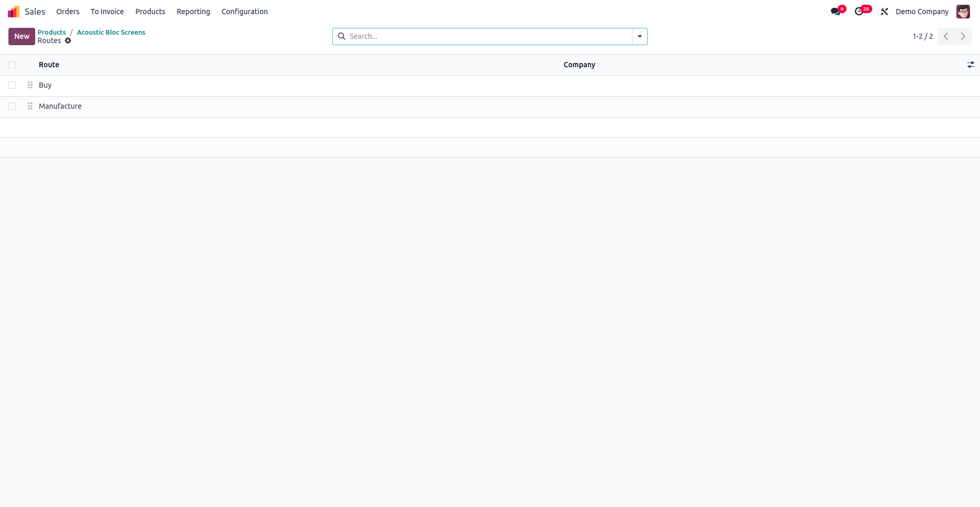This screenshot has height=507, width=980.
Task: Open the Manufacture route row
Action: click(x=490, y=107)
